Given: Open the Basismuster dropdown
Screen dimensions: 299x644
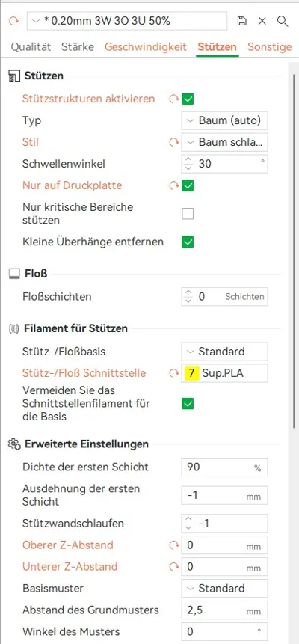Looking at the screenshot, I should click(x=225, y=589).
